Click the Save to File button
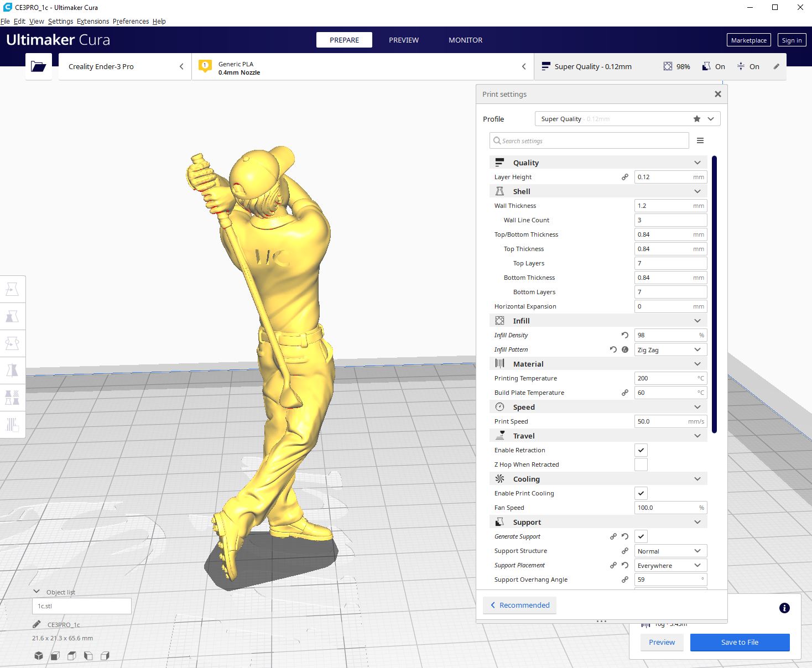 [740, 643]
